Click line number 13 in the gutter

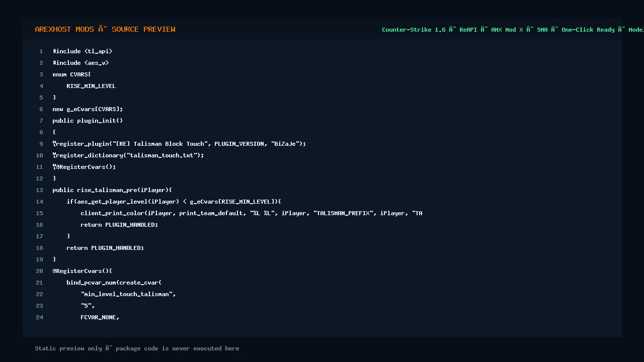[x=40, y=190]
